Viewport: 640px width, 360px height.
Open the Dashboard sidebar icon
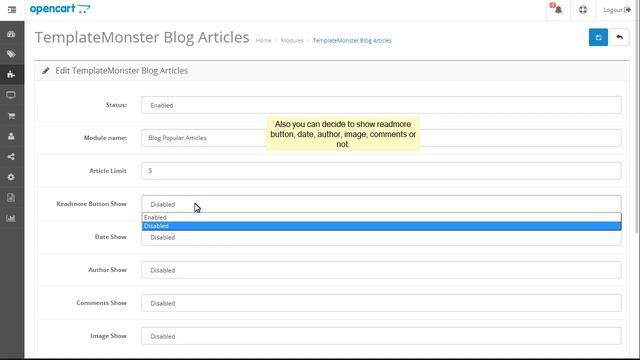tap(11, 34)
